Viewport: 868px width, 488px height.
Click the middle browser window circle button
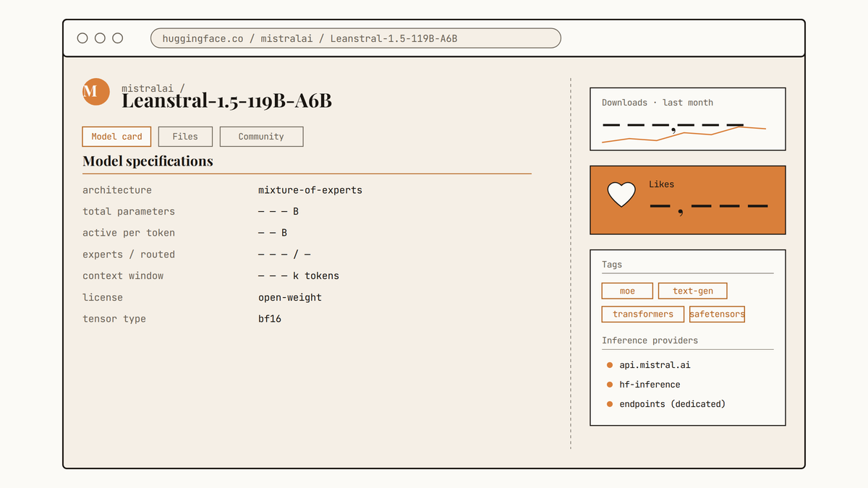100,38
